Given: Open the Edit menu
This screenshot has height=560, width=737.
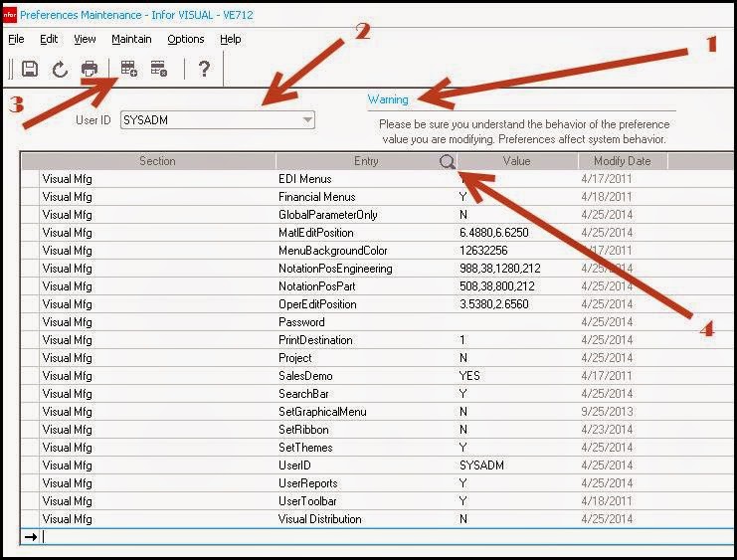Looking at the screenshot, I should tap(49, 39).
